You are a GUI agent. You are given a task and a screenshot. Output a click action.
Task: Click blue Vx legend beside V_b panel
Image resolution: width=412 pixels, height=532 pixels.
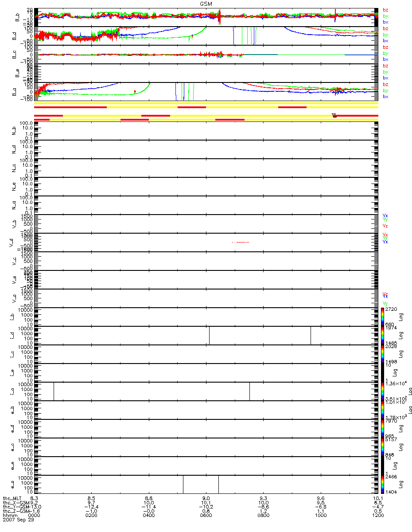(x=385, y=215)
